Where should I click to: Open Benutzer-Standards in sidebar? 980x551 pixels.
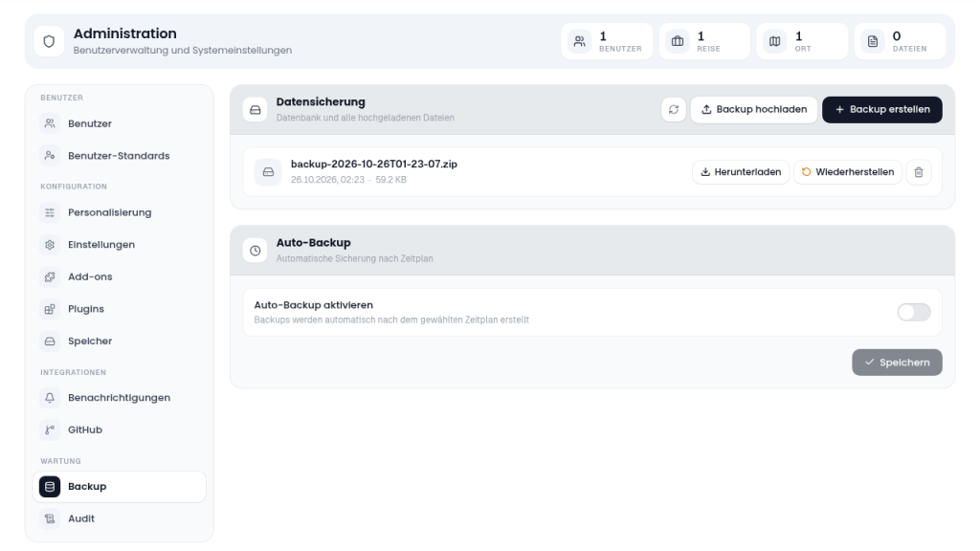coord(120,156)
